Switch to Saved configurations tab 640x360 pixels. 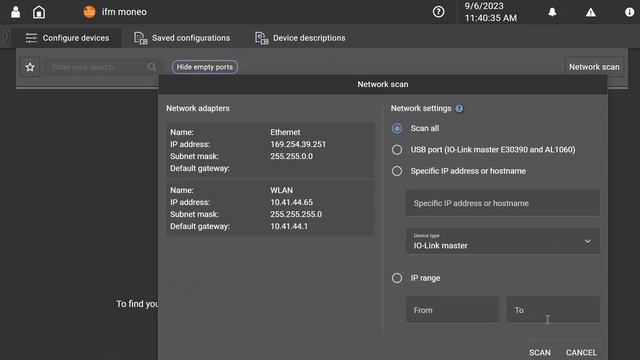point(182,38)
